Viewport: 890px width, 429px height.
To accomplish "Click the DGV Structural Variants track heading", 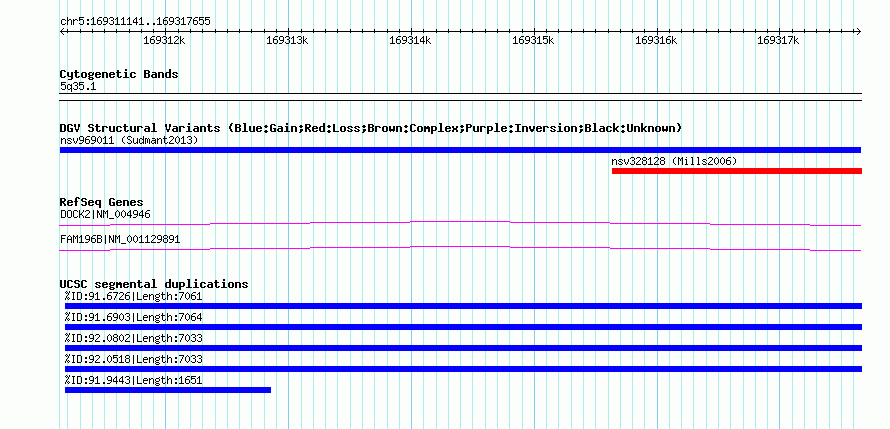I will (x=371, y=128).
